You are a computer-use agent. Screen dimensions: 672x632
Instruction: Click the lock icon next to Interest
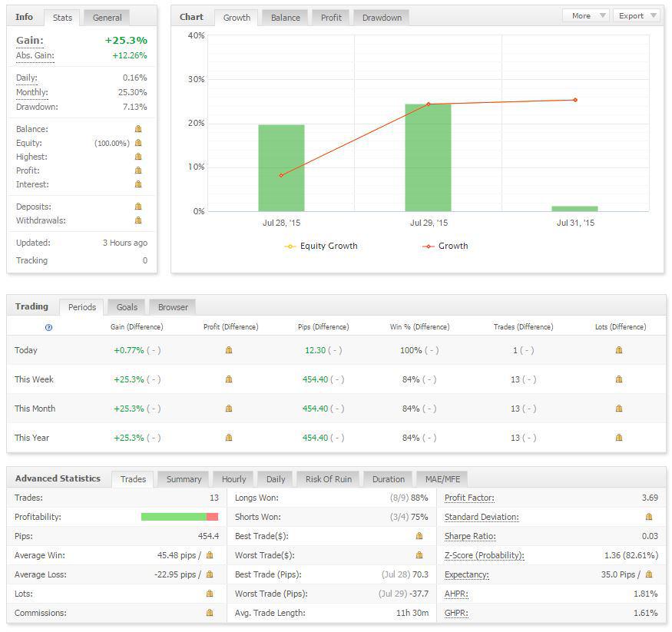click(138, 184)
